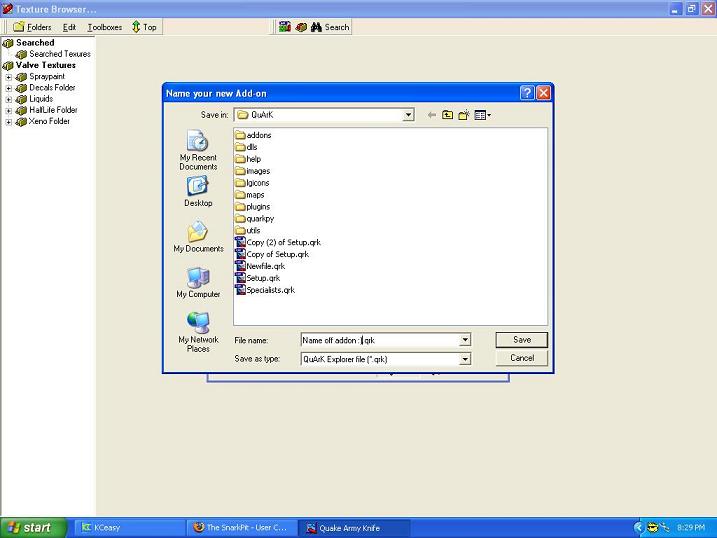The height and width of the screenshot is (538, 717).
Task: Click the My Network Places icon
Action: pyautogui.click(x=198, y=323)
